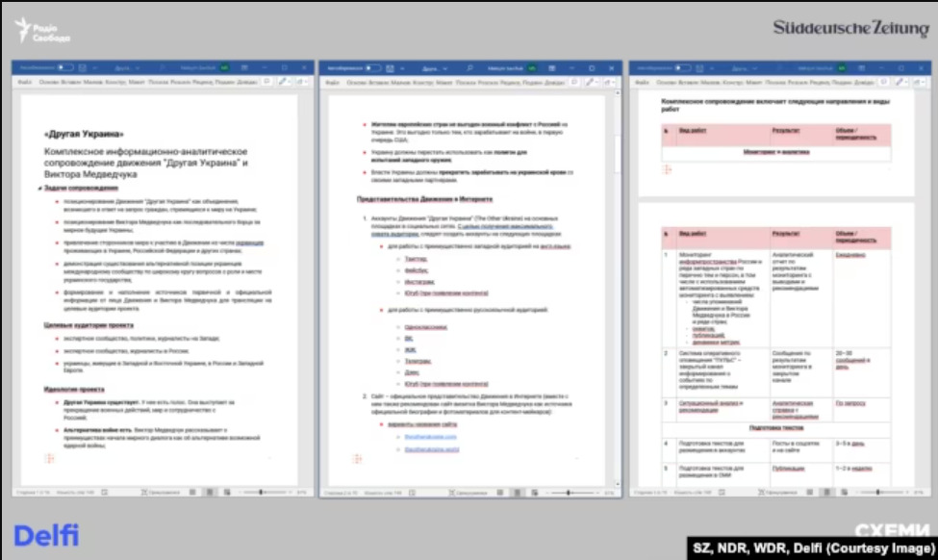Open the Файл tab in the left window
The image size is (938, 560).
(x=24, y=82)
